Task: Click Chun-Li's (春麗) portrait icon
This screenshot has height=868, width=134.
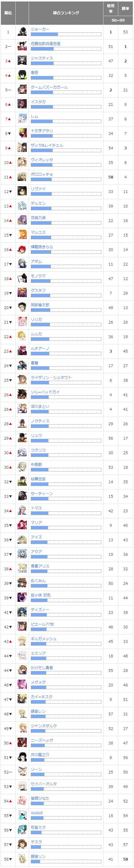Action: tap(22, 366)
